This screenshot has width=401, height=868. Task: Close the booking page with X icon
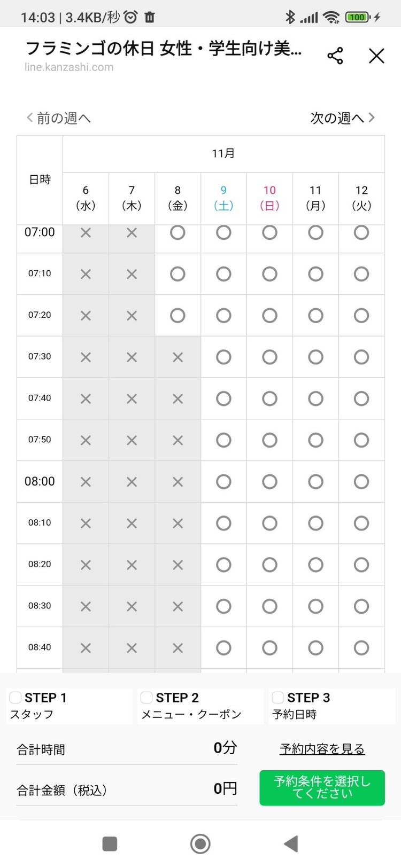click(x=376, y=56)
